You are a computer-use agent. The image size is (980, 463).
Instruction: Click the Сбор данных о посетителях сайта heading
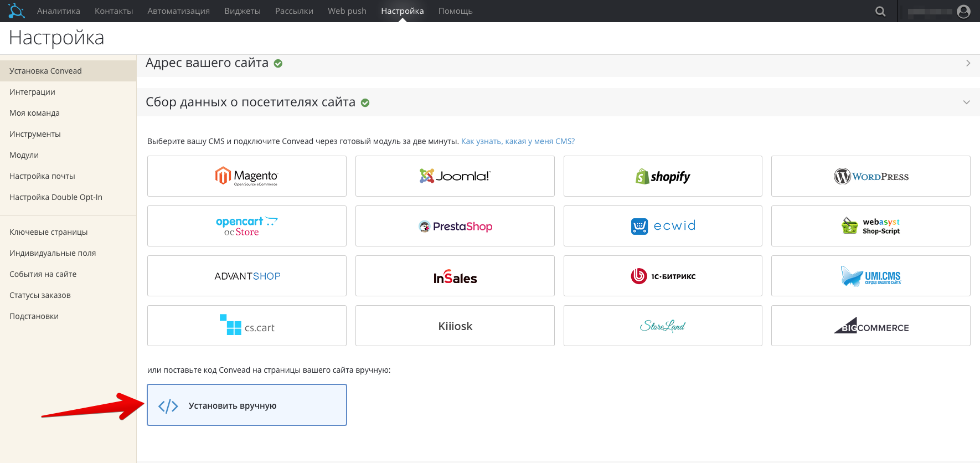[250, 102]
